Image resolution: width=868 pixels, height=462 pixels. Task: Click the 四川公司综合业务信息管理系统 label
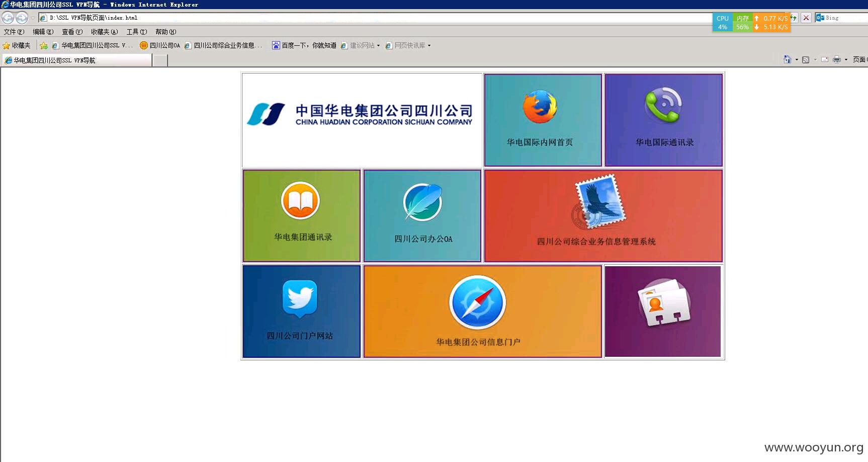tap(596, 242)
